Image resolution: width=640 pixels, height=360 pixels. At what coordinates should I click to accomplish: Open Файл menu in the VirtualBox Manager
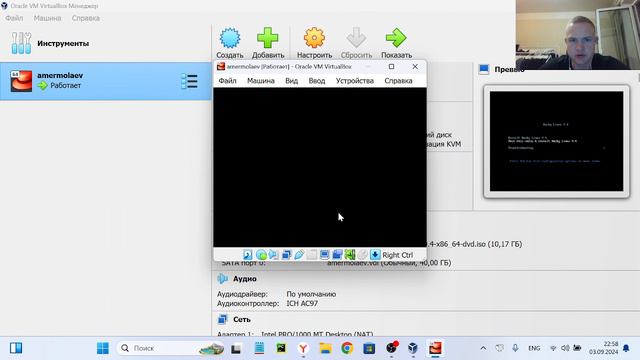[x=14, y=18]
